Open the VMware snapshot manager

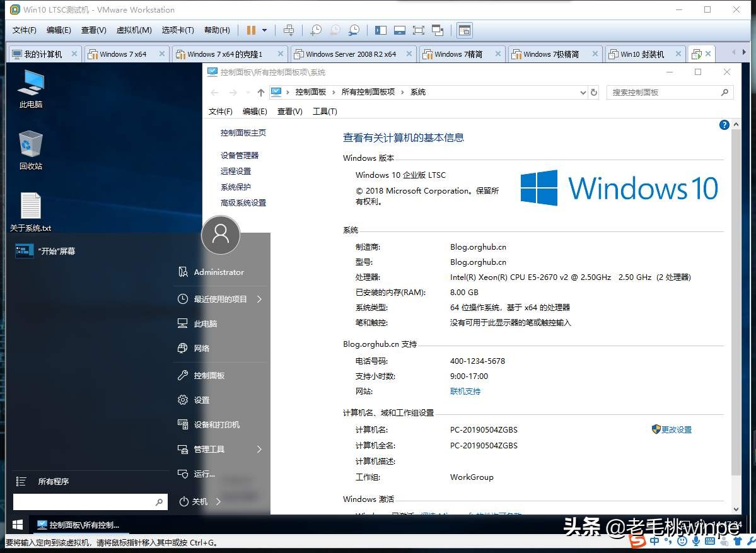354,30
